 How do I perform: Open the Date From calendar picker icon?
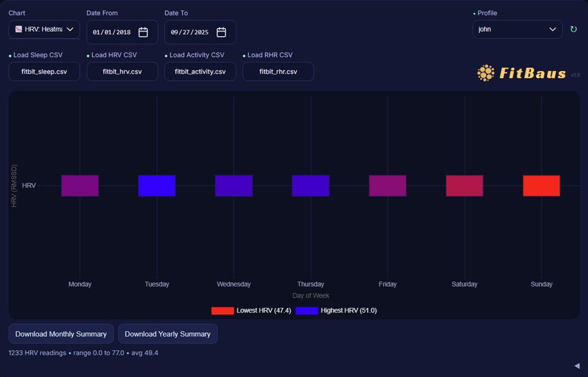[x=143, y=32]
